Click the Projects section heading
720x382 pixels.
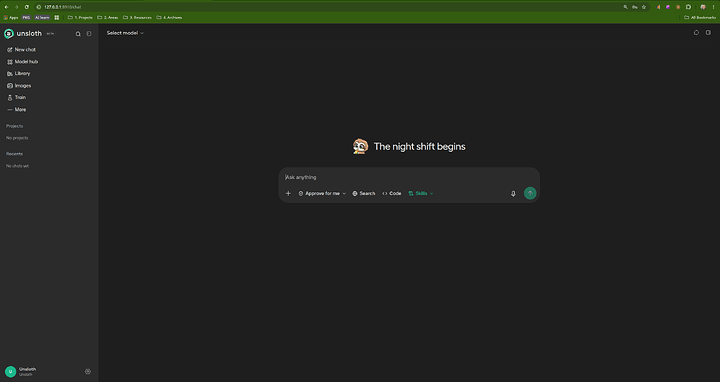click(14, 126)
